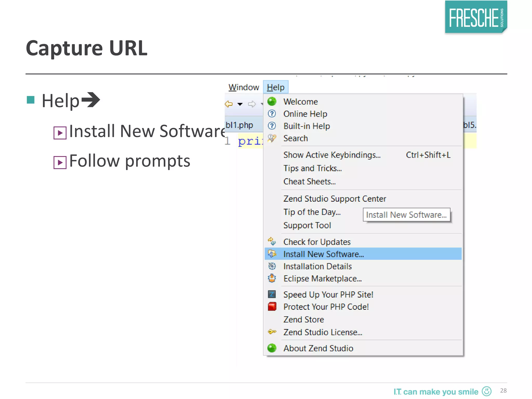Screen dimensions: 532x399
Task: Click the key icon for Zend License
Action: pos(272,332)
